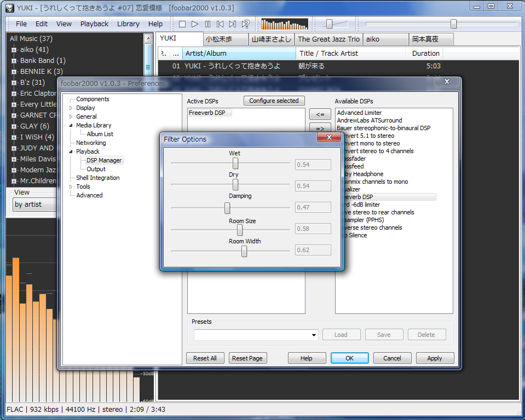Click the Help button in Preferences

307,358
